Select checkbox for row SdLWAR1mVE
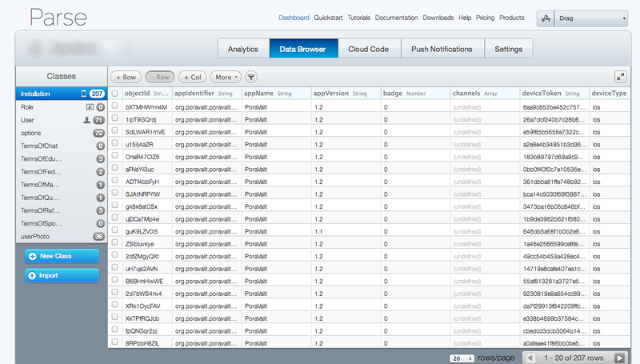Image resolution: width=640 pixels, height=364 pixels. [x=115, y=130]
